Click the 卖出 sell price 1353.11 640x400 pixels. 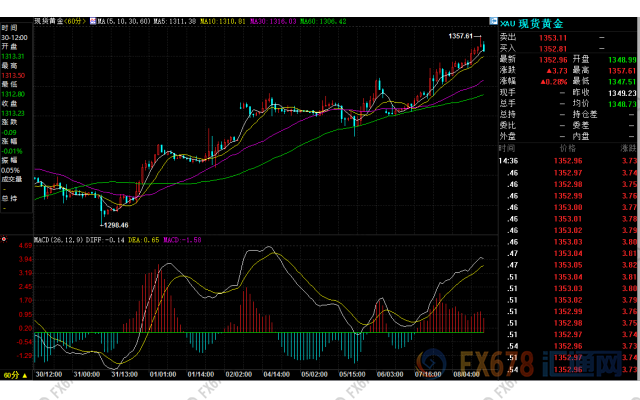point(551,35)
